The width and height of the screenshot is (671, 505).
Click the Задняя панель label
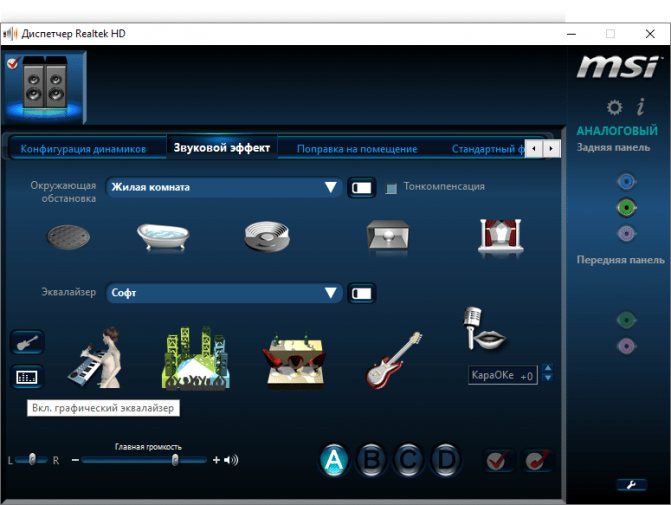pyautogui.click(x=613, y=148)
